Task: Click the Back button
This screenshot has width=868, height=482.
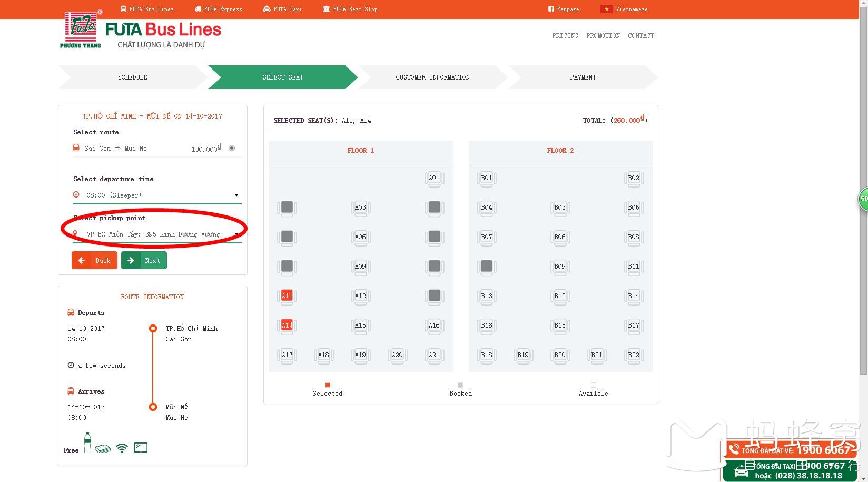Action: (x=95, y=260)
